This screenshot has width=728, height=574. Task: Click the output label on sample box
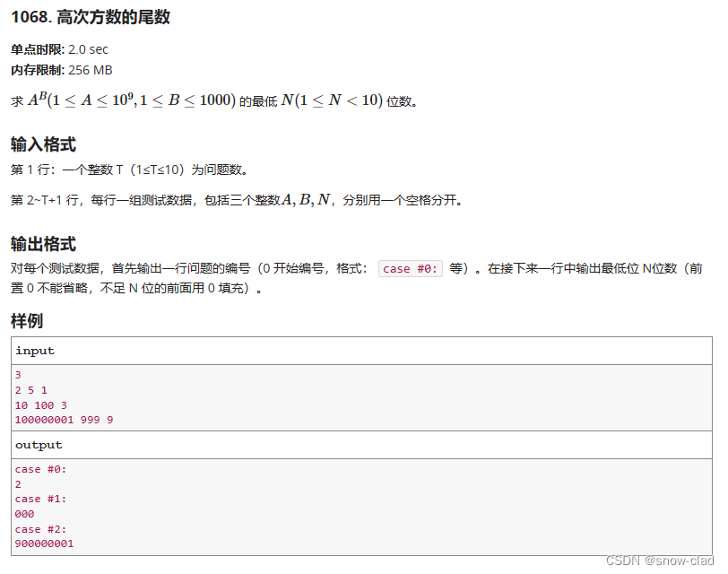39,445
